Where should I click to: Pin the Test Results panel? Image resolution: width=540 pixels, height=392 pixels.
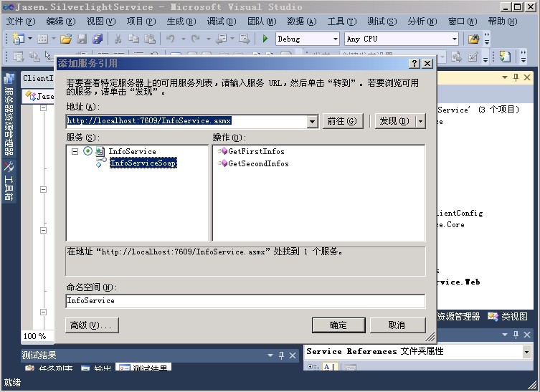tap(281, 355)
